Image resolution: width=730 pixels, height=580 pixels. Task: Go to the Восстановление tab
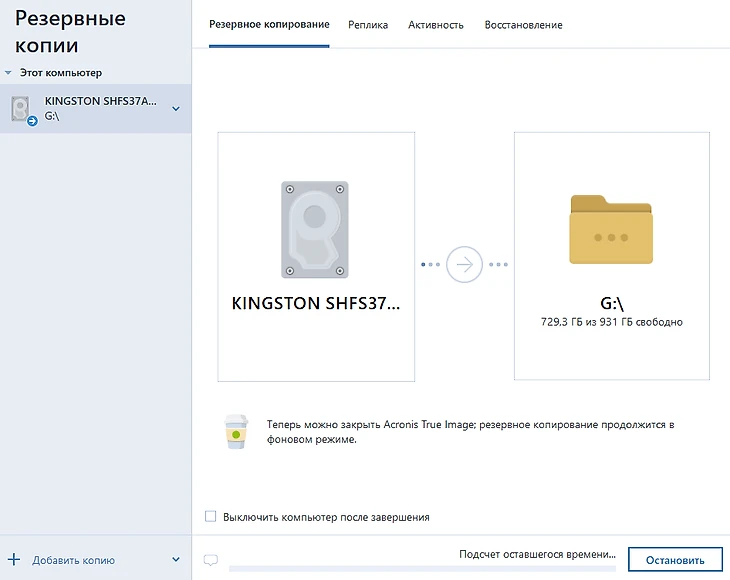523,25
